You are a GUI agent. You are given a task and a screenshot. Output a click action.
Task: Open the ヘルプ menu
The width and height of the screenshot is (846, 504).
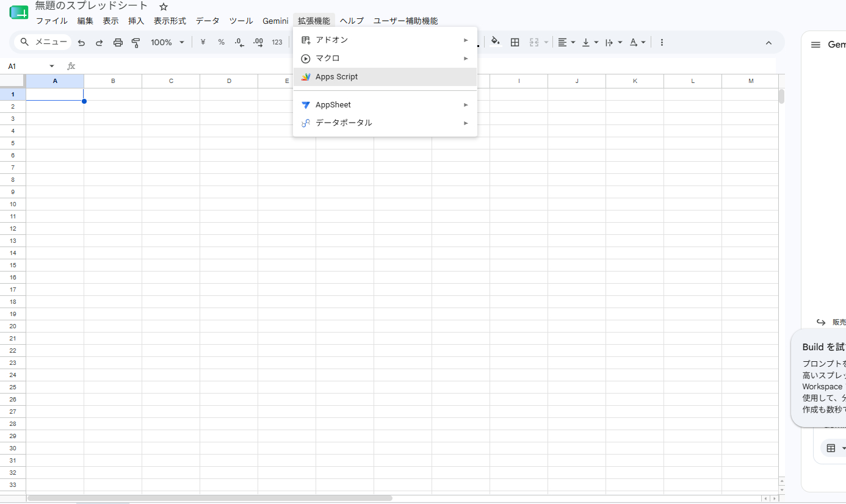coord(352,21)
